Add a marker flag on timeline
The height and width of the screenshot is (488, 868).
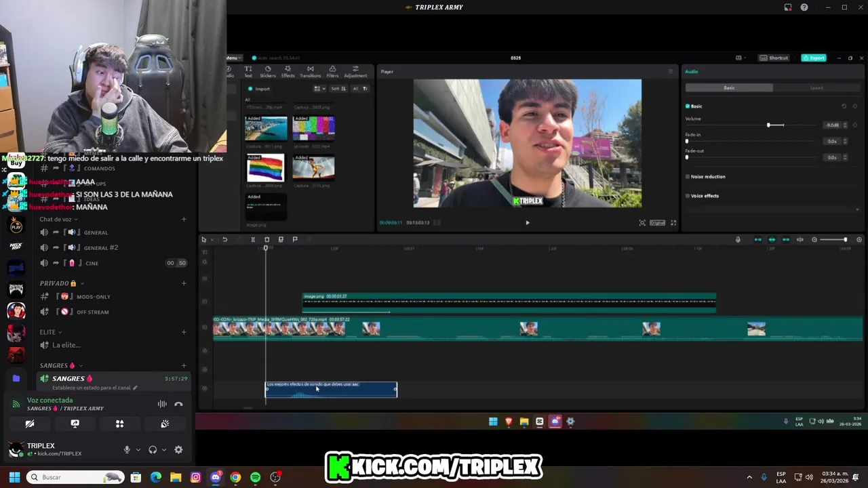pos(295,239)
